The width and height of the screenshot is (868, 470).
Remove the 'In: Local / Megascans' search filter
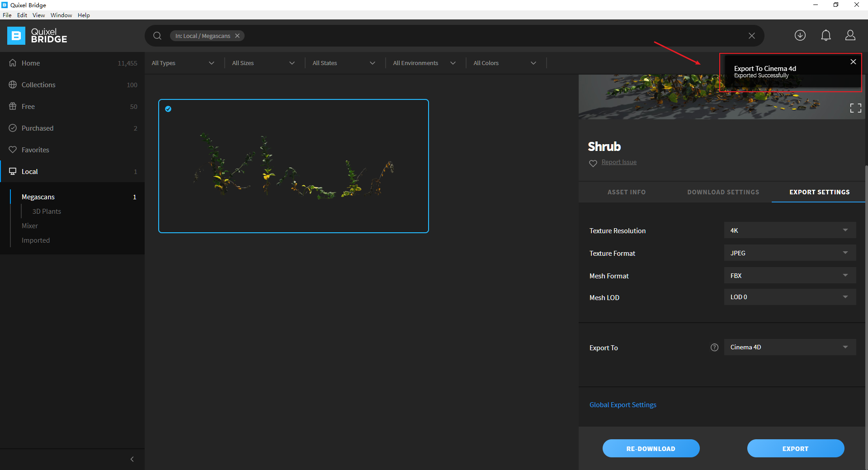click(x=237, y=36)
